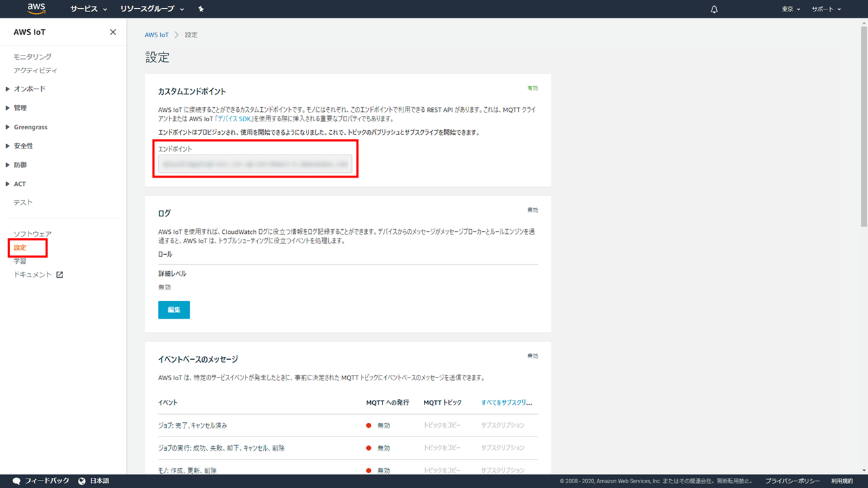Select モニタリング in the sidebar

coord(33,57)
